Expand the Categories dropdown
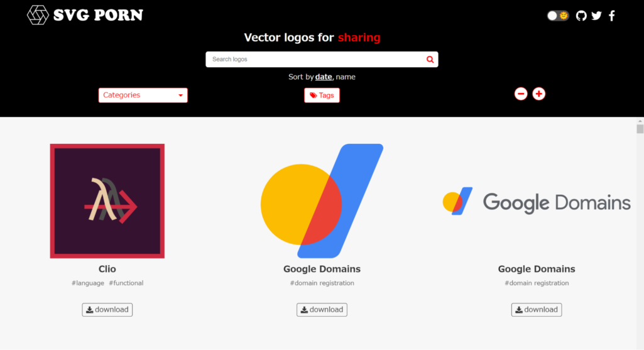 pyautogui.click(x=143, y=96)
